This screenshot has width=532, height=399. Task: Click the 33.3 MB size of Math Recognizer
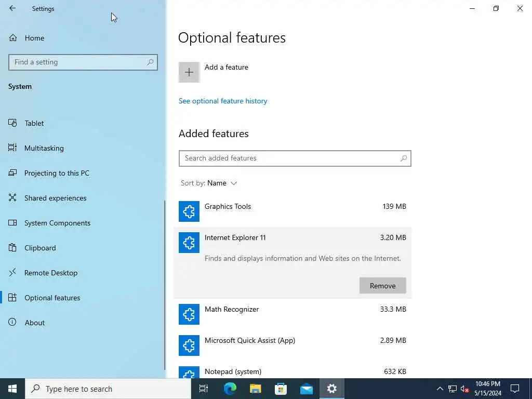point(393,309)
